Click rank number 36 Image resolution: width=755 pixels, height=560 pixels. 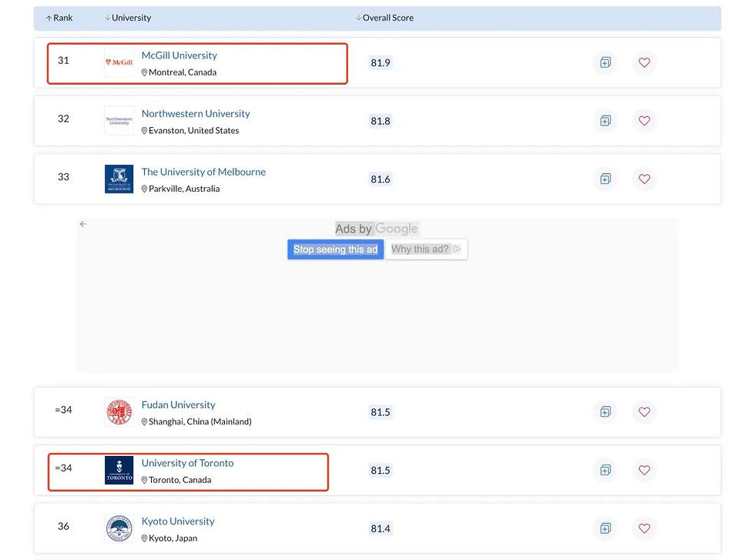point(63,526)
